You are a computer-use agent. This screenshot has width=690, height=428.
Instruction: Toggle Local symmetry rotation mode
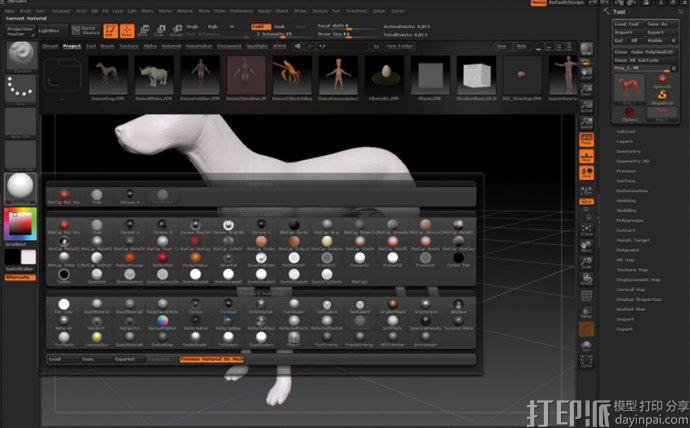coord(586,173)
